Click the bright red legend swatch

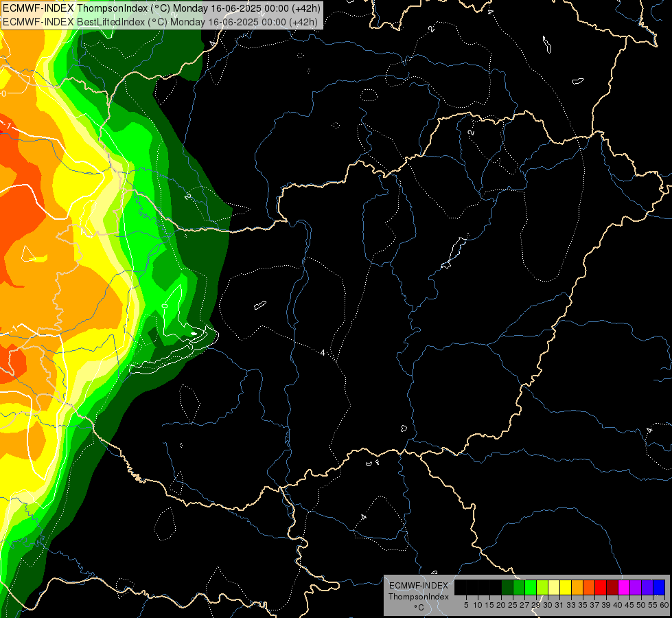pyautogui.click(x=601, y=587)
